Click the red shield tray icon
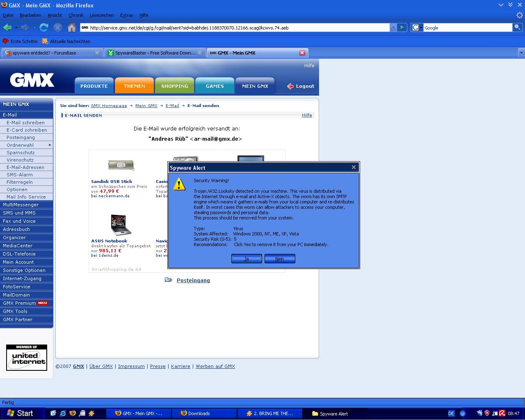Screen dimensions: 525x420 point(487,413)
